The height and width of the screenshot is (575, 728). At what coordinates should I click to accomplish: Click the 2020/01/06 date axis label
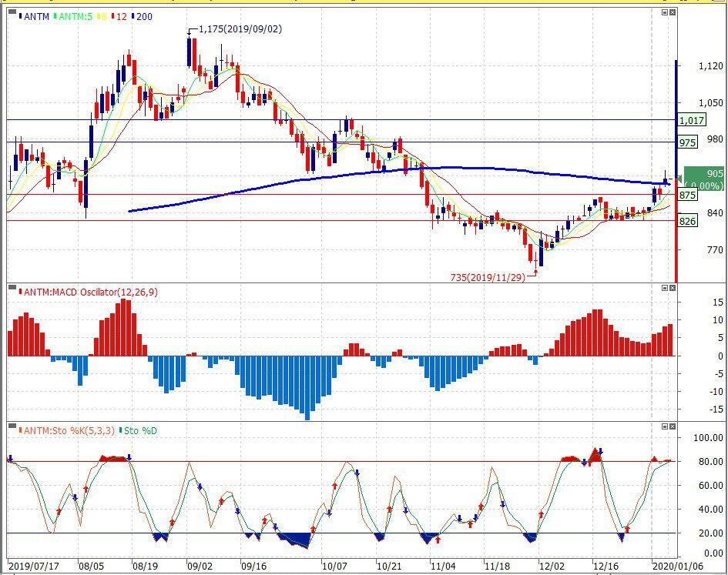pos(678,567)
